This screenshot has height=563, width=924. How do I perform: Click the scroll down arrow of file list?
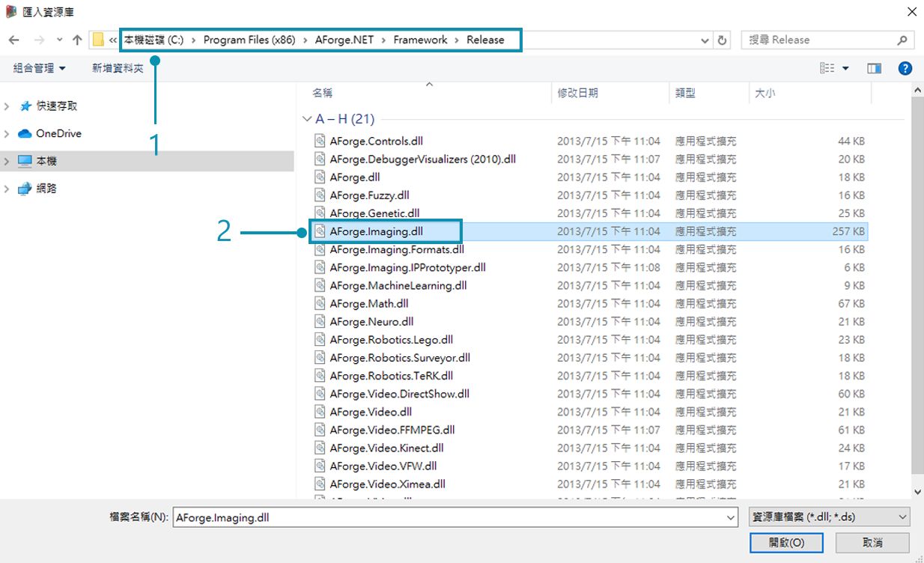[x=918, y=492]
